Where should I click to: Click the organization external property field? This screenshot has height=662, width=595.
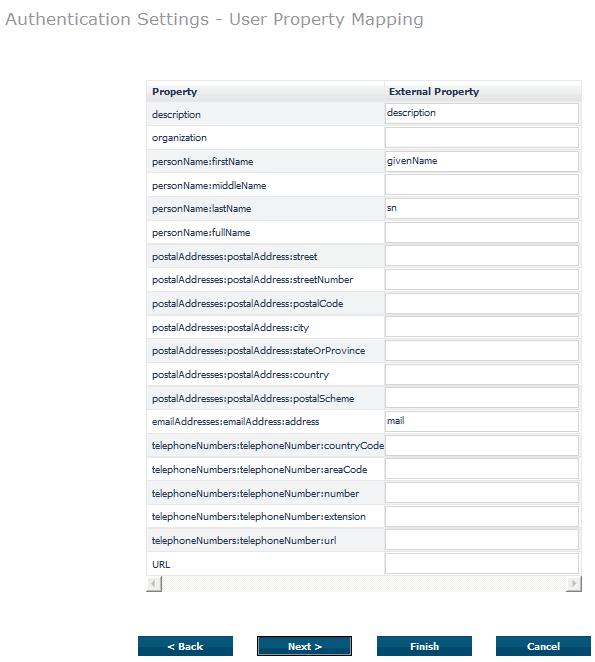[x=482, y=138]
